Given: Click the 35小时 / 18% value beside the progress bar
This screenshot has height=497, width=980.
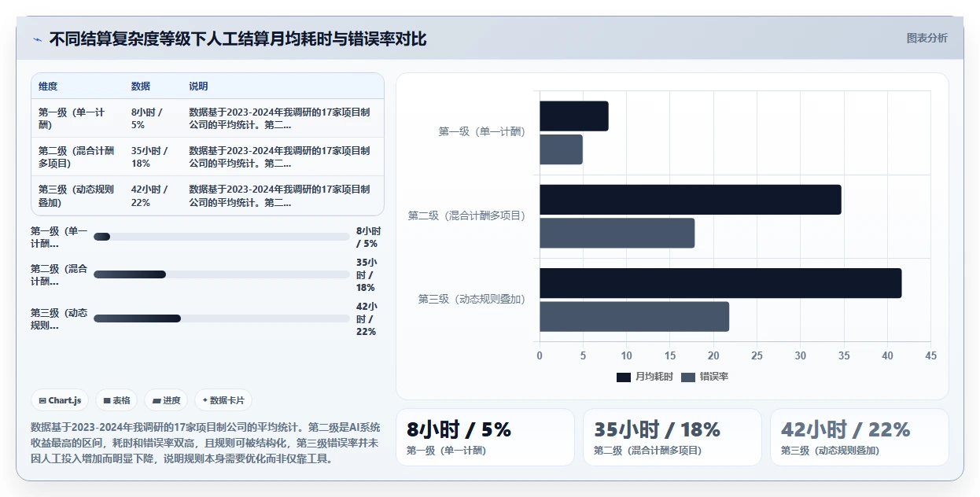Looking at the screenshot, I should [x=366, y=274].
